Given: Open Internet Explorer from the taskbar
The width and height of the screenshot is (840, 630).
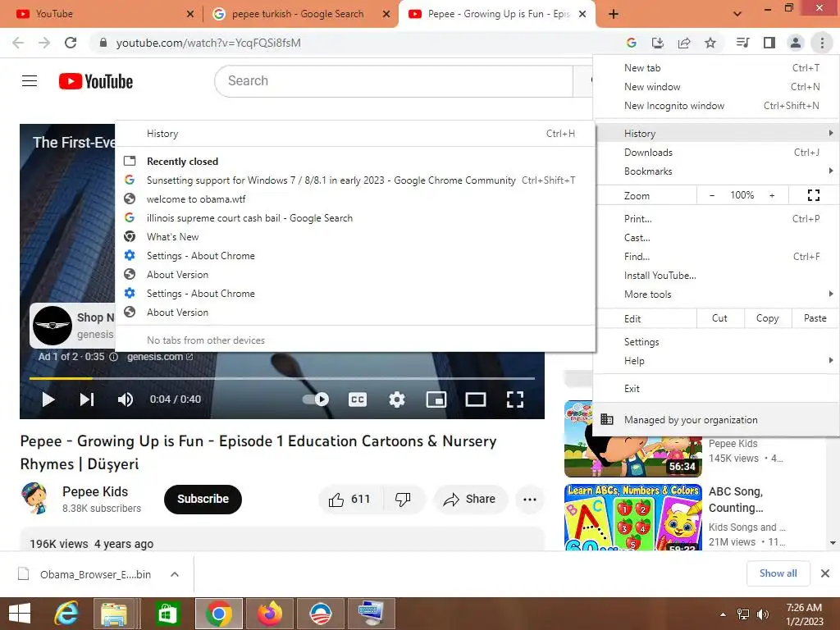Looking at the screenshot, I should coord(67,614).
